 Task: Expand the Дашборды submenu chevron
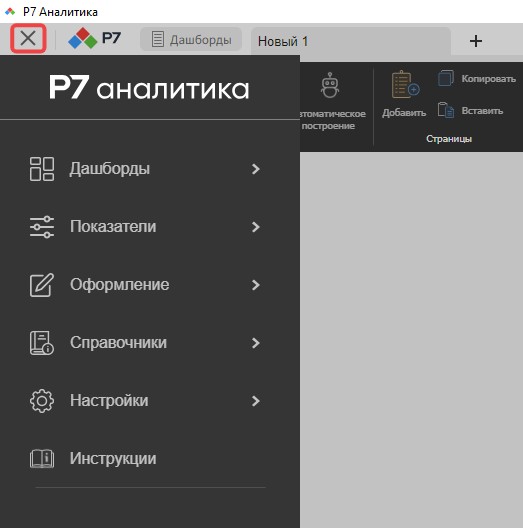click(256, 169)
